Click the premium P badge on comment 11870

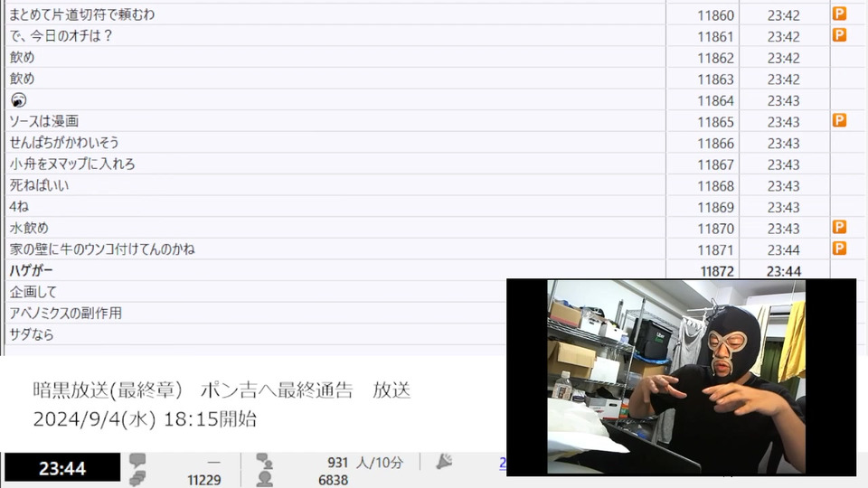coord(839,227)
